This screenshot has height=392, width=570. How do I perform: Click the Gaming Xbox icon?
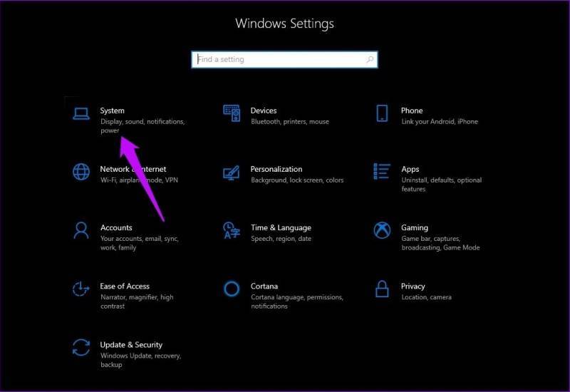[x=382, y=230]
